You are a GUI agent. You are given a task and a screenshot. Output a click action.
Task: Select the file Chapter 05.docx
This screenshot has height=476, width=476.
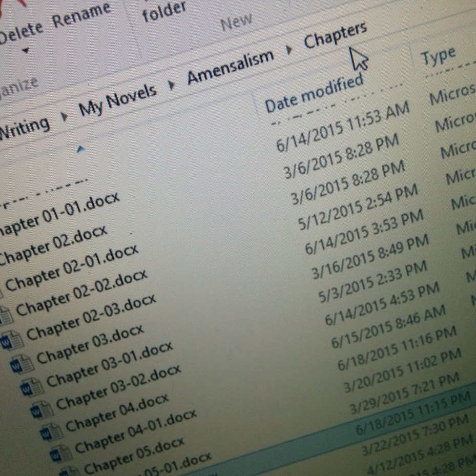tap(134, 456)
